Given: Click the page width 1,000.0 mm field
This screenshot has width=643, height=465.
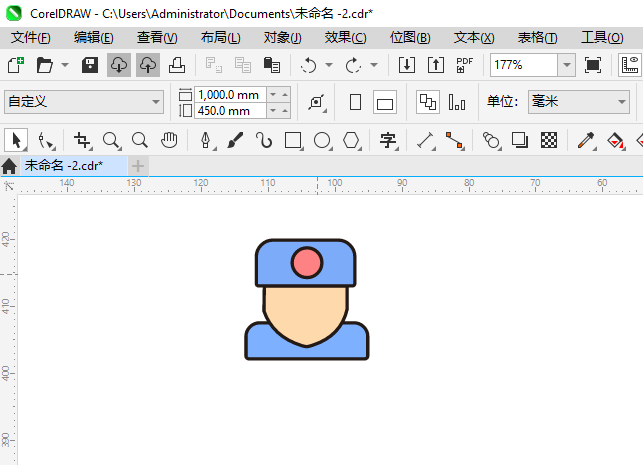Looking at the screenshot, I should [228, 94].
